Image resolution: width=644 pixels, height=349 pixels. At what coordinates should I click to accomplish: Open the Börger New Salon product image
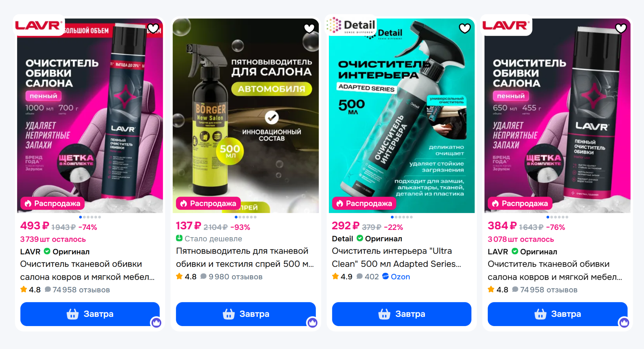tap(246, 116)
